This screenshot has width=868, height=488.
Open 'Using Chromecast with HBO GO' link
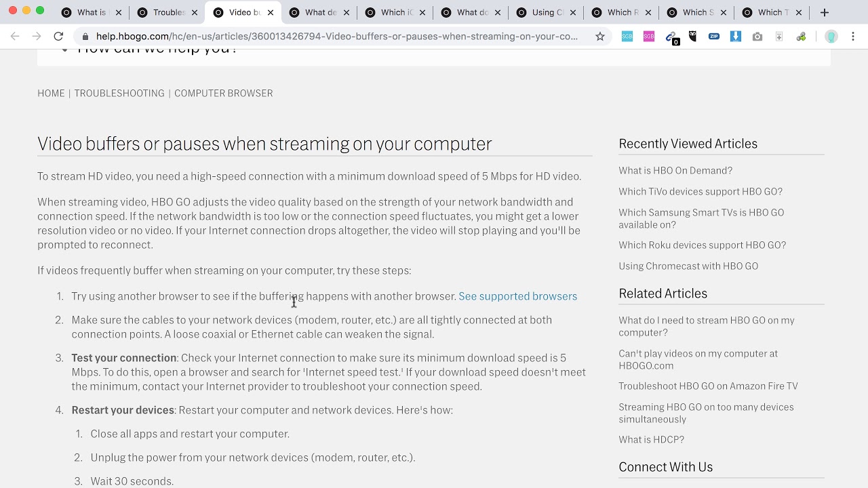point(688,266)
